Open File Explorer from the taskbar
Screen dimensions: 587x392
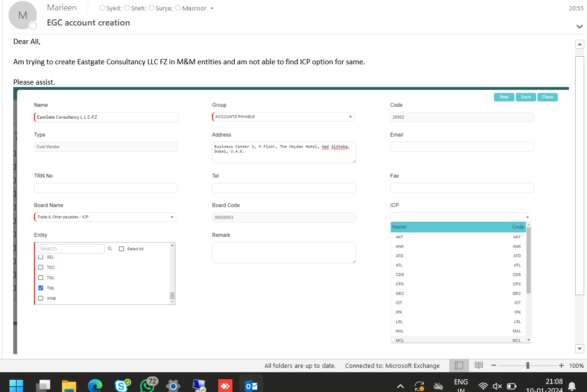(69, 385)
